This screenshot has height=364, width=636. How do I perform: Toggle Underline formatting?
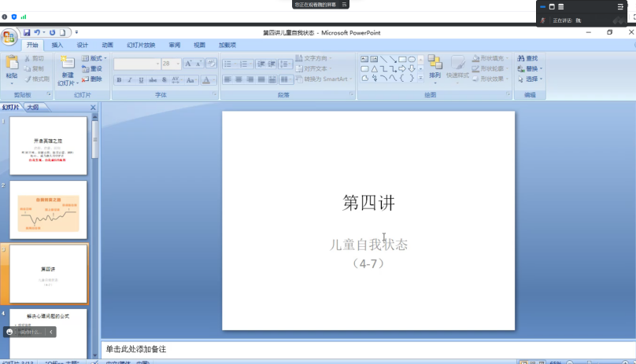point(141,80)
